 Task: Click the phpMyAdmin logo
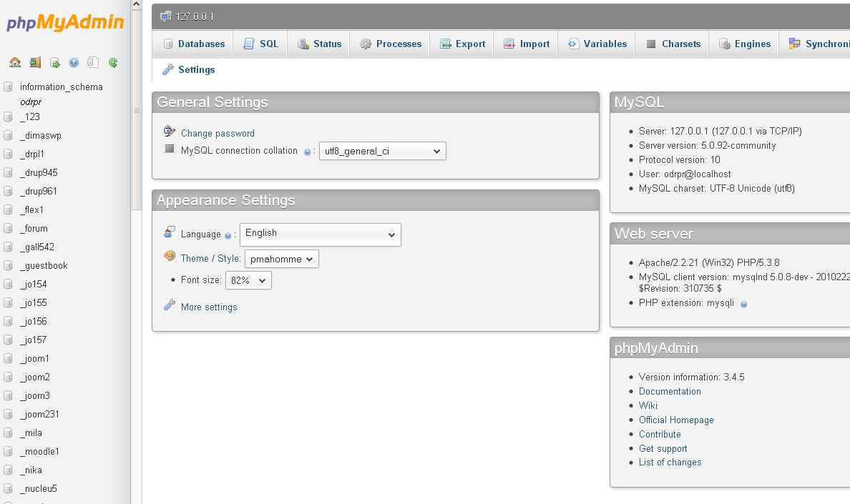(x=65, y=22)
